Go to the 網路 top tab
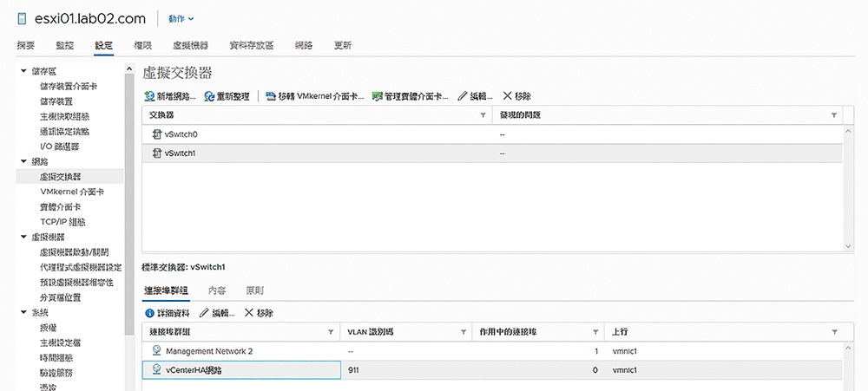This screenshot has width=868, height=391. coord(304,46)
